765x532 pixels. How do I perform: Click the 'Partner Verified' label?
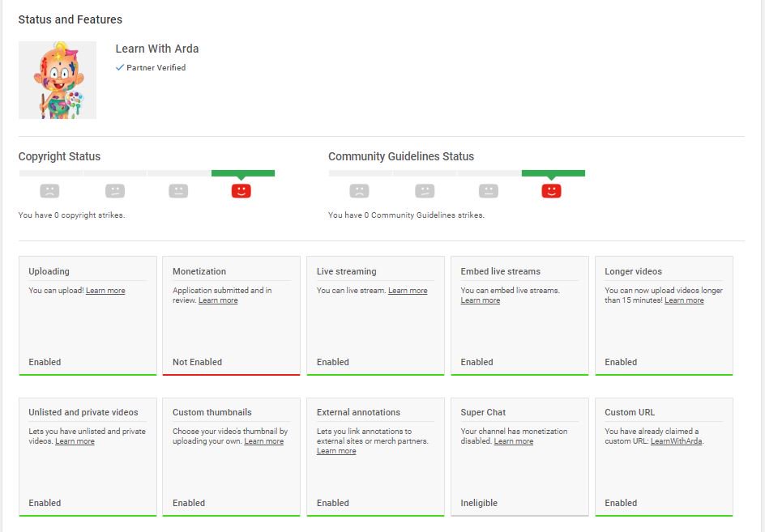click(156, 68)
